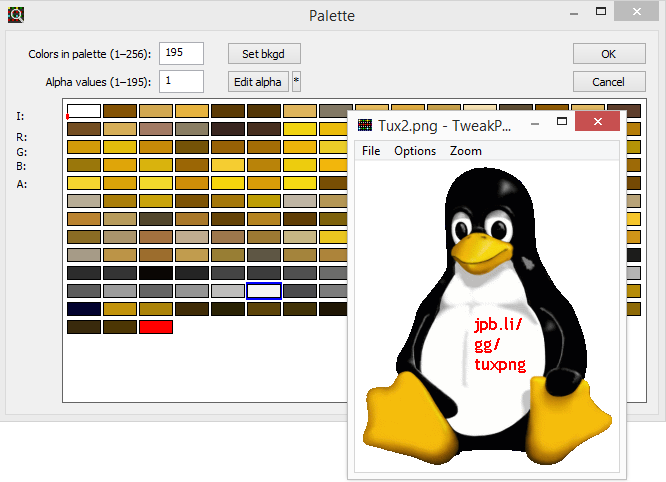The width and height of the screenshot is (666, 482).
Task: Focus the Alpha values input field
Action: 181,81
